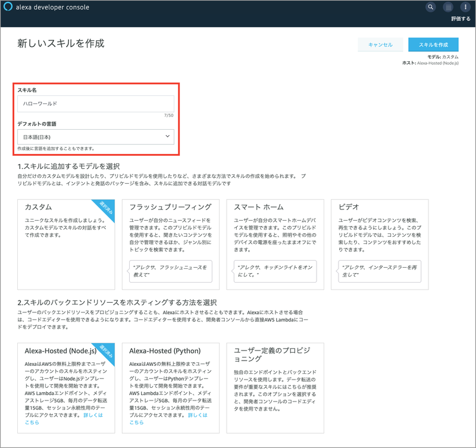Open the user account avatar icon
Image resolution: width=476 pixels, height=448 pixels.
point(448,7)
